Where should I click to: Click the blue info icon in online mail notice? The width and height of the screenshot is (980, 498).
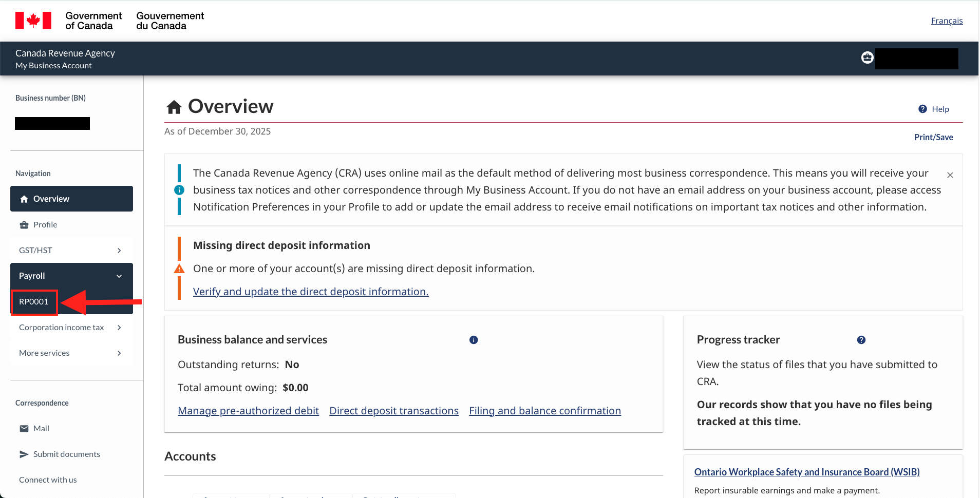[179, 190]
